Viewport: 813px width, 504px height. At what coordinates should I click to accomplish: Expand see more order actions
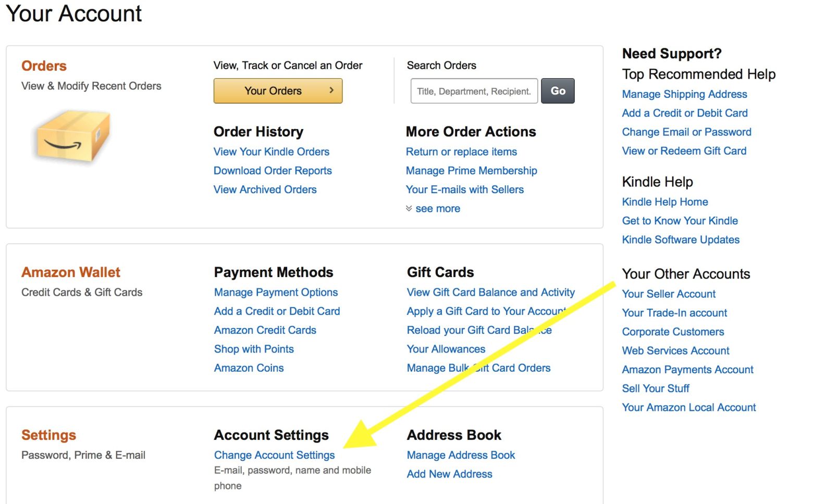(x=437, y=208)
